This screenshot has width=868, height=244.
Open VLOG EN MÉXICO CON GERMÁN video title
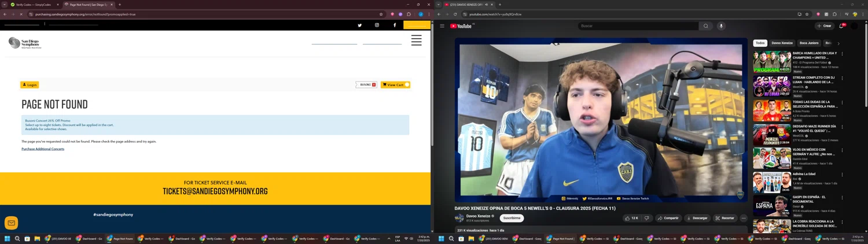tap(814, 152)
